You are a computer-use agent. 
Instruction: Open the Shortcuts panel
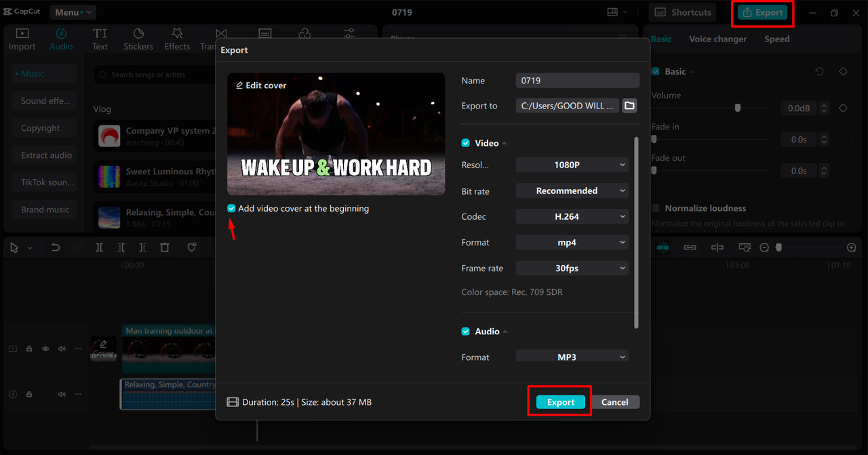coord(683,12)
